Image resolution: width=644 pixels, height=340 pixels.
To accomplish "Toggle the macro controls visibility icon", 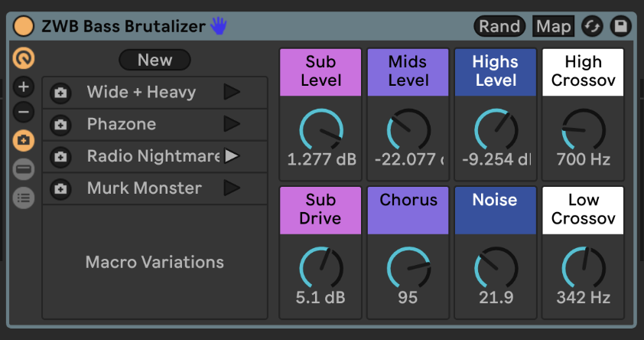I will [x=24, y=58].
